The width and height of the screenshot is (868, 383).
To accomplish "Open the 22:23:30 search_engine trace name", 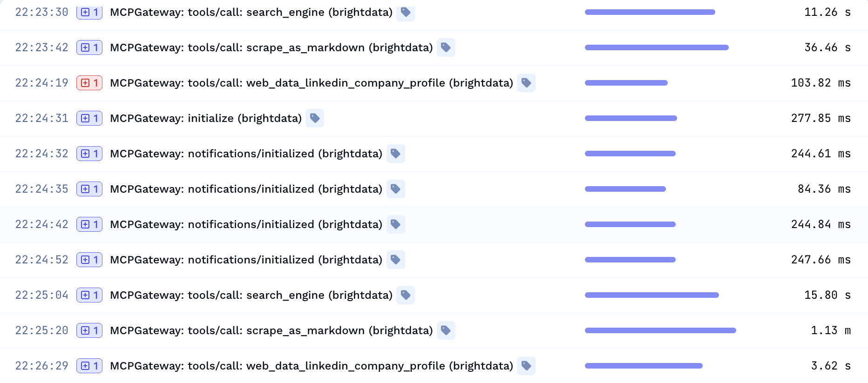I will [x=251, y=12].
